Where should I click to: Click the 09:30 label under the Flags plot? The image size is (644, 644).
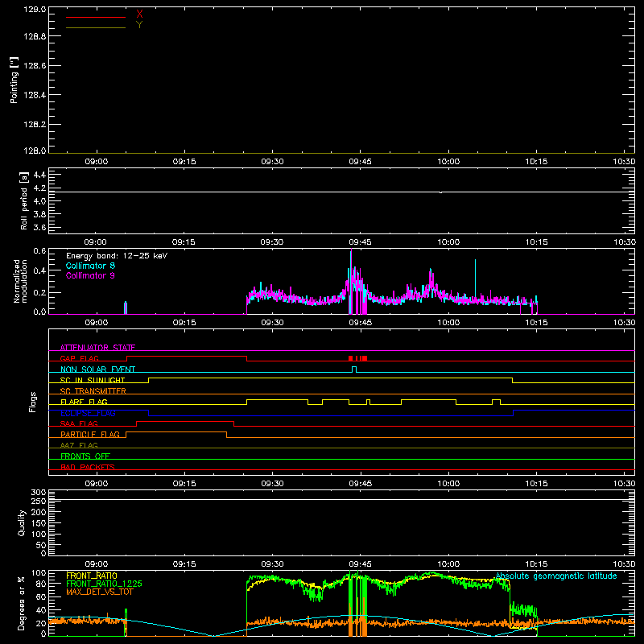[272, 484]
